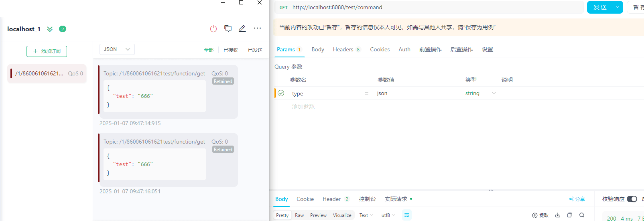Switch to response Body tab
This screenshot has width=644, height=221.
tap(282, 199)
